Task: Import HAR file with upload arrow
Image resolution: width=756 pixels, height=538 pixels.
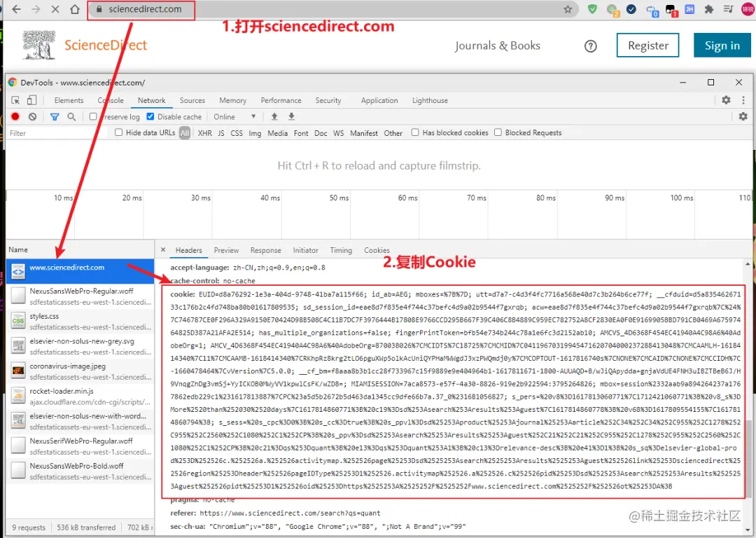Action: pos(274,117)
